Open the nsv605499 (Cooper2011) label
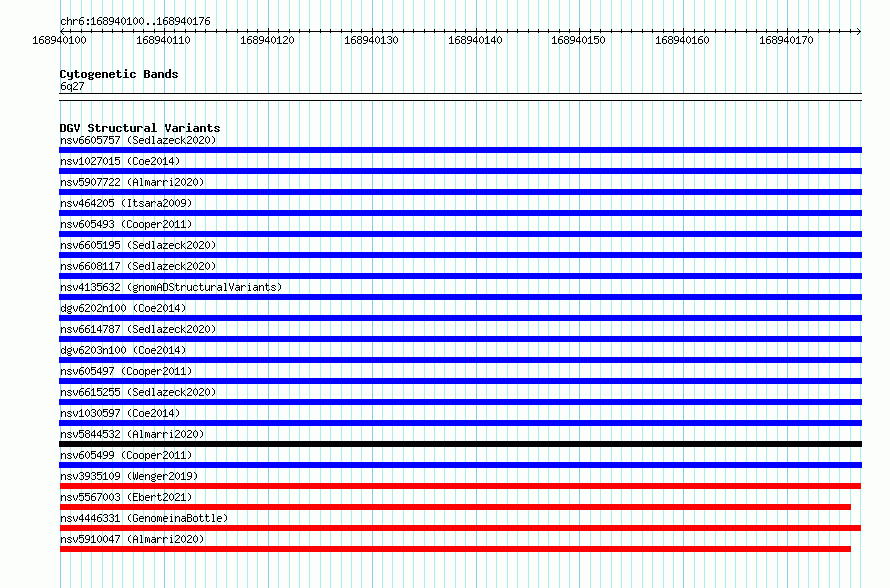Viewport: 890px width, 588px height. pos(126,455)
